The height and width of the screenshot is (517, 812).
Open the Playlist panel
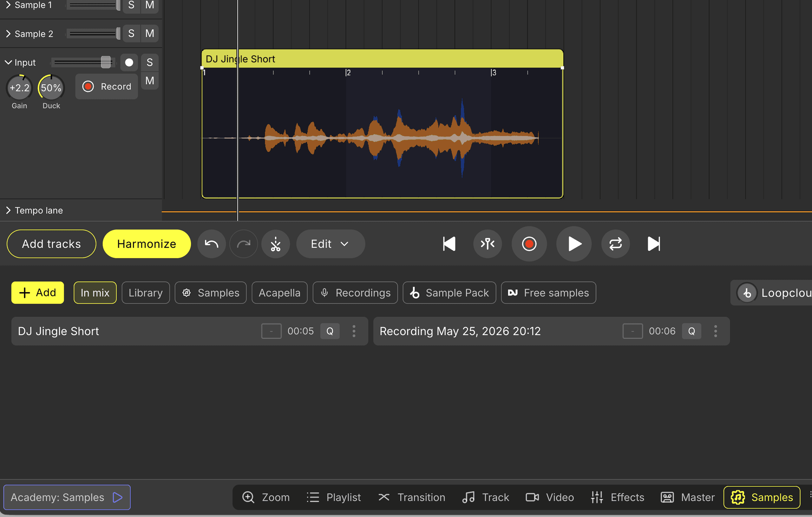point(333,497)
